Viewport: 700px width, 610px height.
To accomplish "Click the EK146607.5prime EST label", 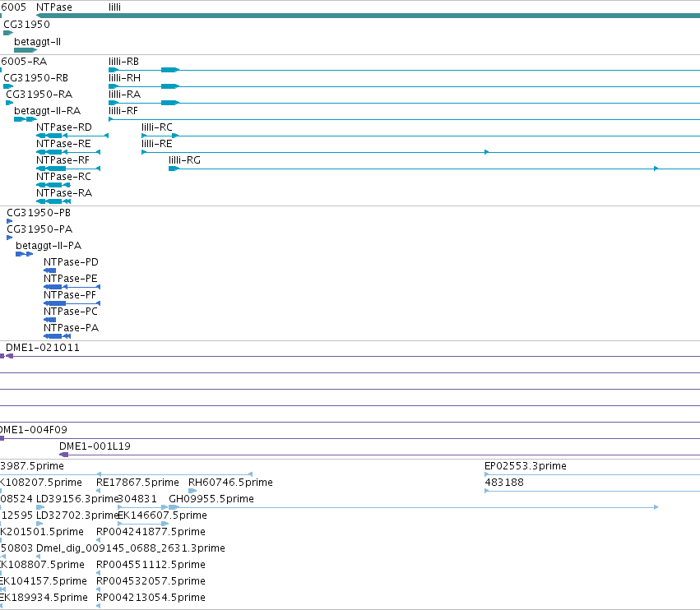I will click(163, 515).
